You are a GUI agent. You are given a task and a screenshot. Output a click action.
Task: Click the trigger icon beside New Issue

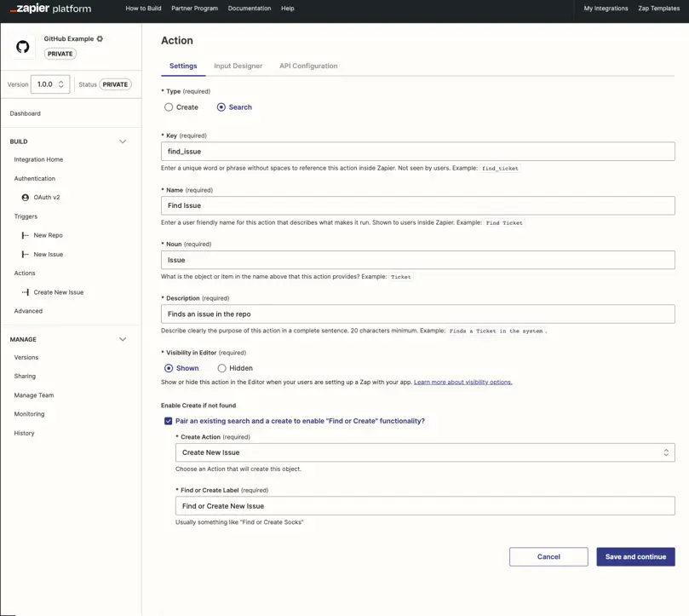pos(26,254)
